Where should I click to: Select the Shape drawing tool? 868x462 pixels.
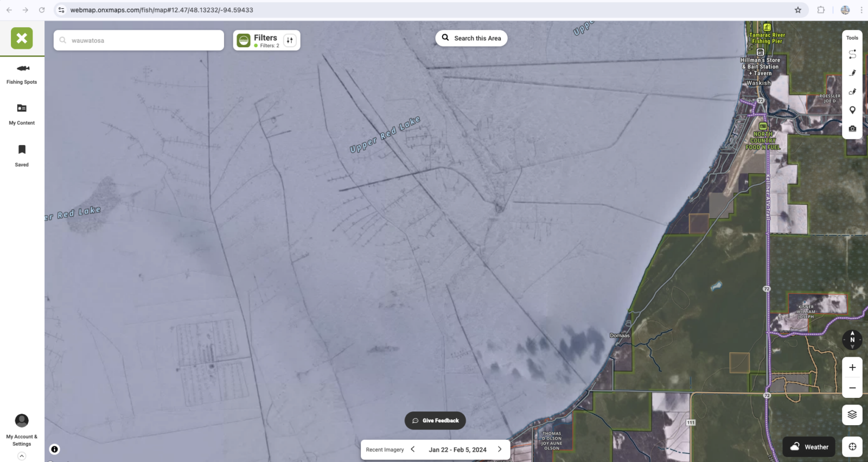852,91
